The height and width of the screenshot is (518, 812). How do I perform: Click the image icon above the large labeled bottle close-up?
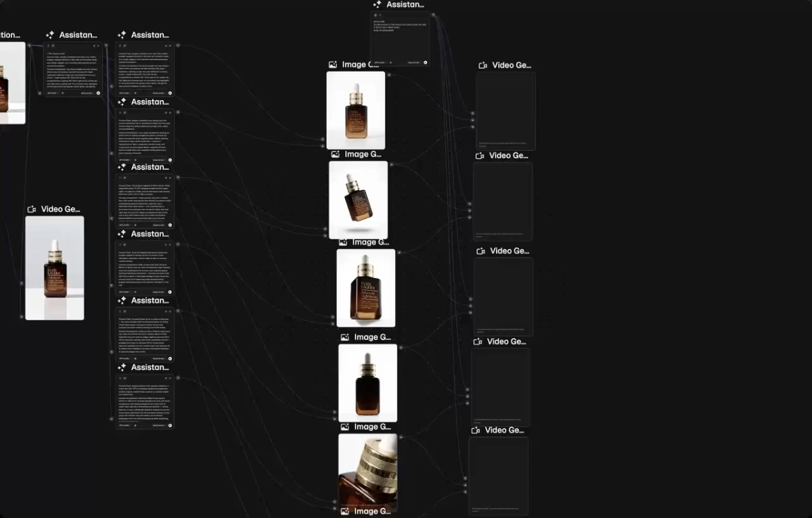coord(344,242)
